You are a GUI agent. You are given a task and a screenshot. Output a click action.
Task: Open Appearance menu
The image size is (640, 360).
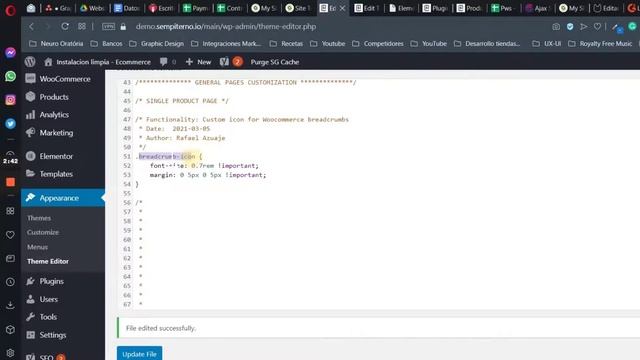(63, 198)
